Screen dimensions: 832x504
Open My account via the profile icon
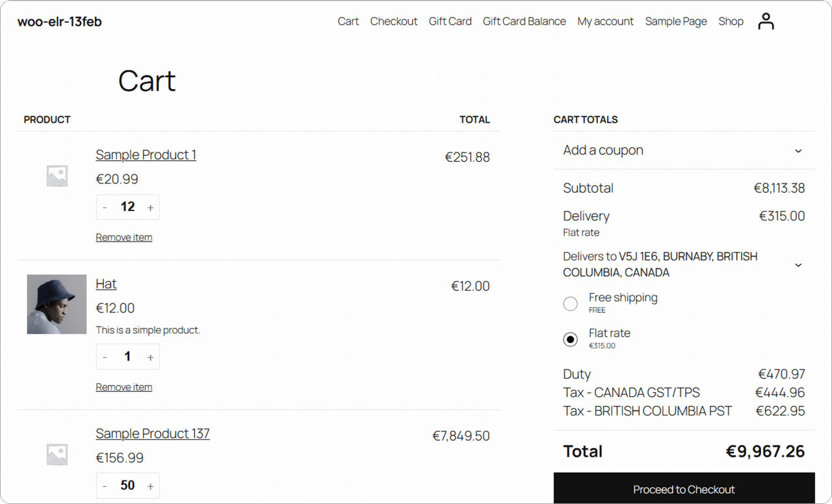pos(766,20)
